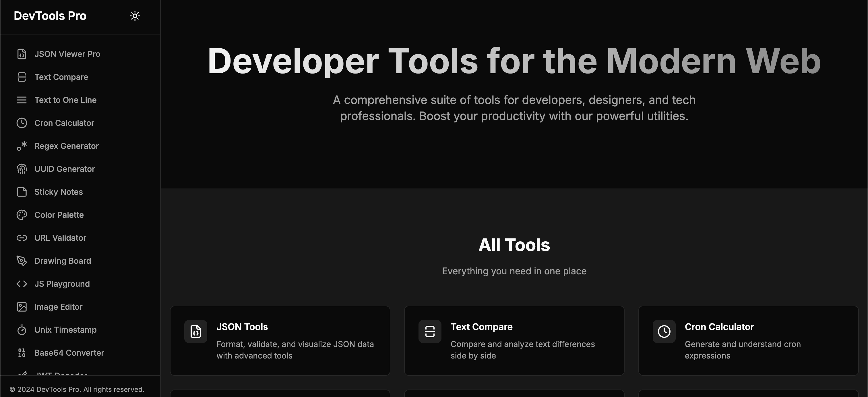Click the Image Editor picture icon
The width and height of the screenshot is (868, 397).
22,307
